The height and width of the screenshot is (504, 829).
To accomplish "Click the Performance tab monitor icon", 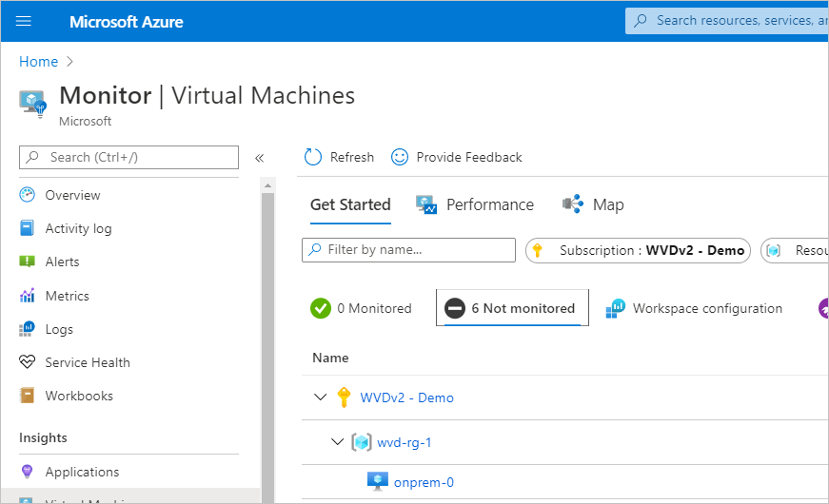I will click(x=426, y=204).
